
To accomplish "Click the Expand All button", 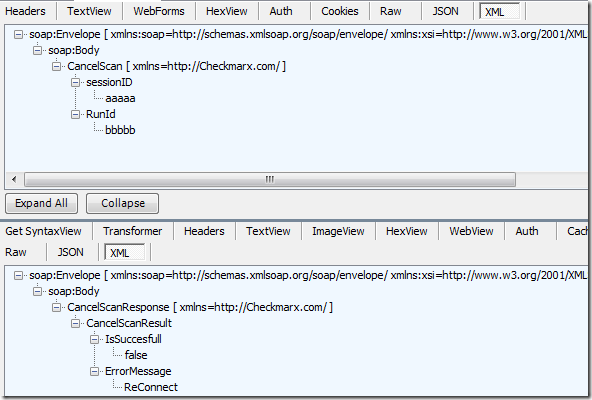I will (x=42, y=204).
